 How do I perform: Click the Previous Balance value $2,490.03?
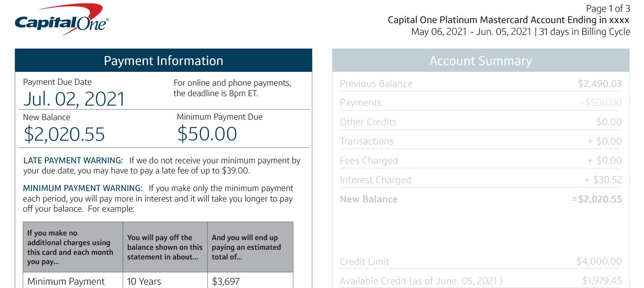tap(599, 84)
